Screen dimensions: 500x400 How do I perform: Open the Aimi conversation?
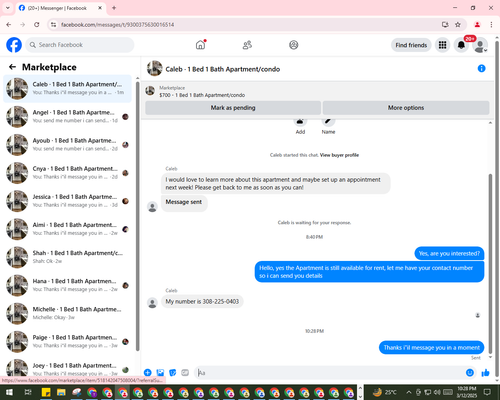coord(67,229)
